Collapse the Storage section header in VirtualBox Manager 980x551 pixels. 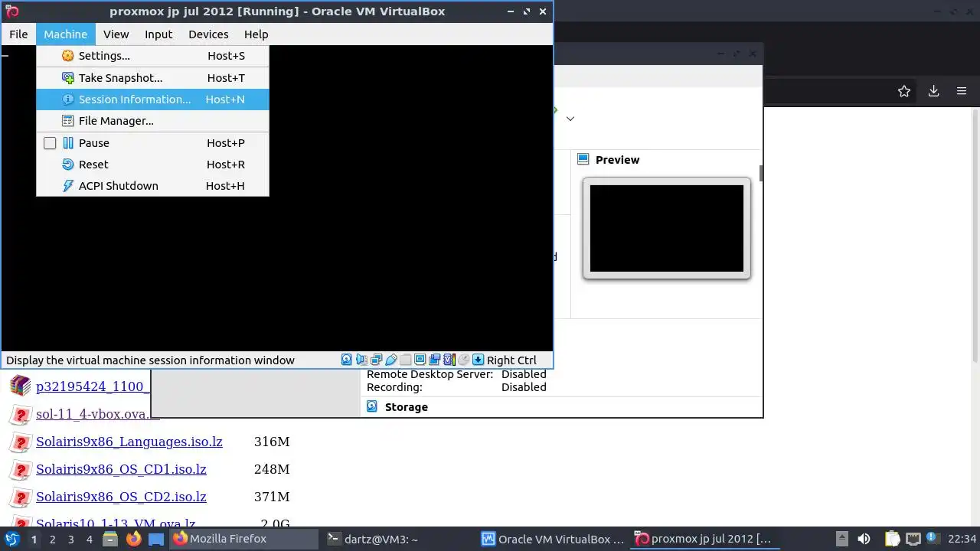click(x=406, y=407)
